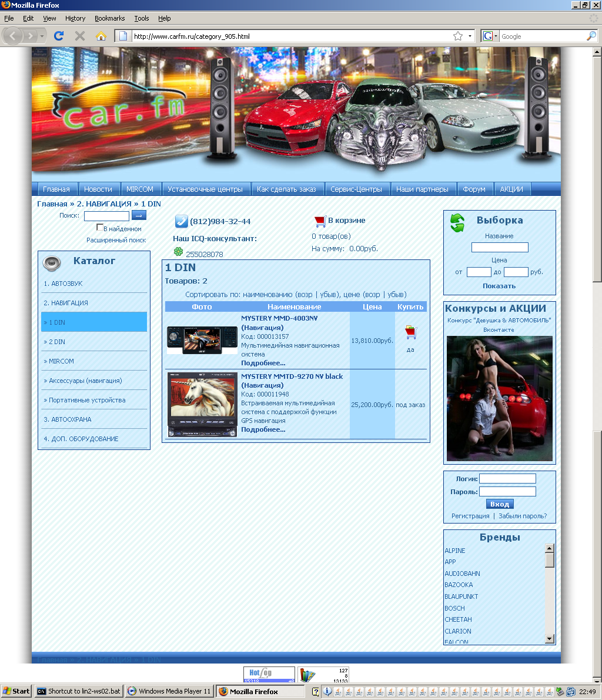The width and height of the screenshot is (602, 700).
Task: Open the Расширенный поиск link
Action: coord(116,240)
